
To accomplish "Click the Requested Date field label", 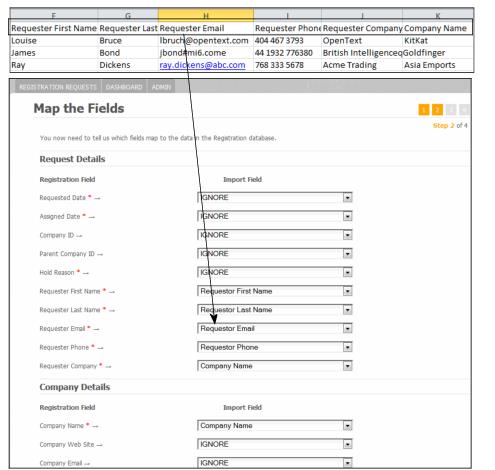I will tap(62, 198).
